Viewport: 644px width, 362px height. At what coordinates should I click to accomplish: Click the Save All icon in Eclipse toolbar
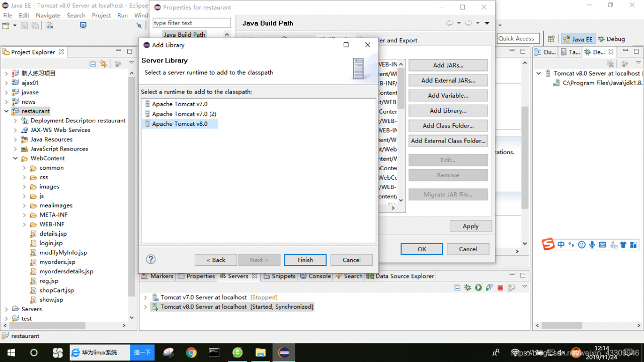click(35, 25)
